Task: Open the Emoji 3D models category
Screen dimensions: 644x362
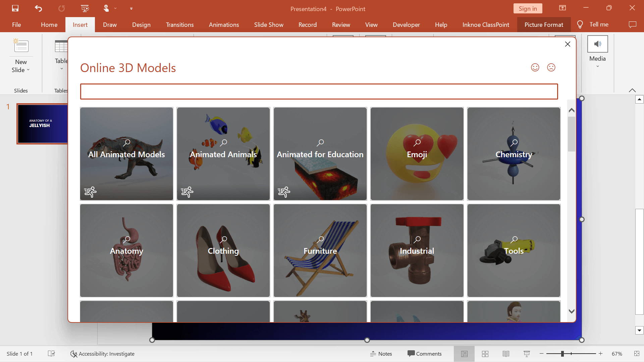Action: [417, 154]
